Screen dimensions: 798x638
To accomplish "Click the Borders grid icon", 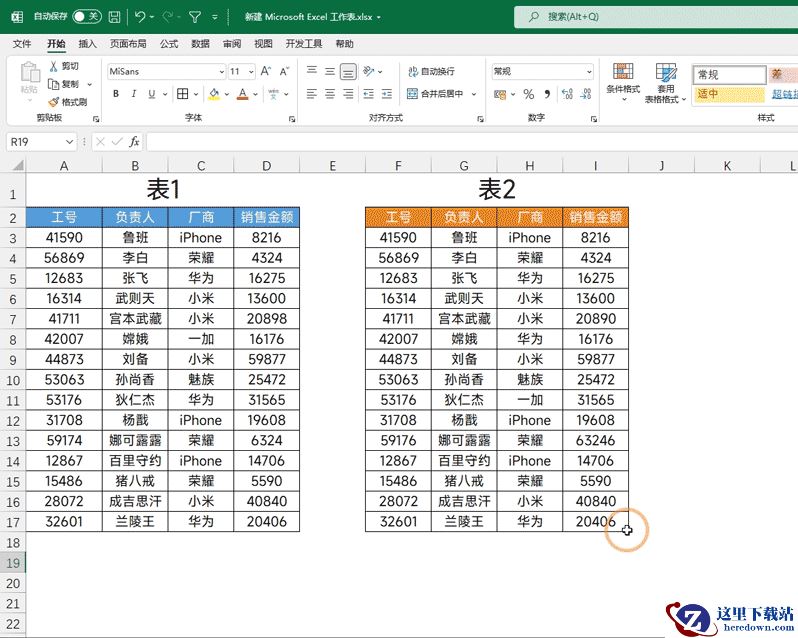I will [x=182, y=94].
